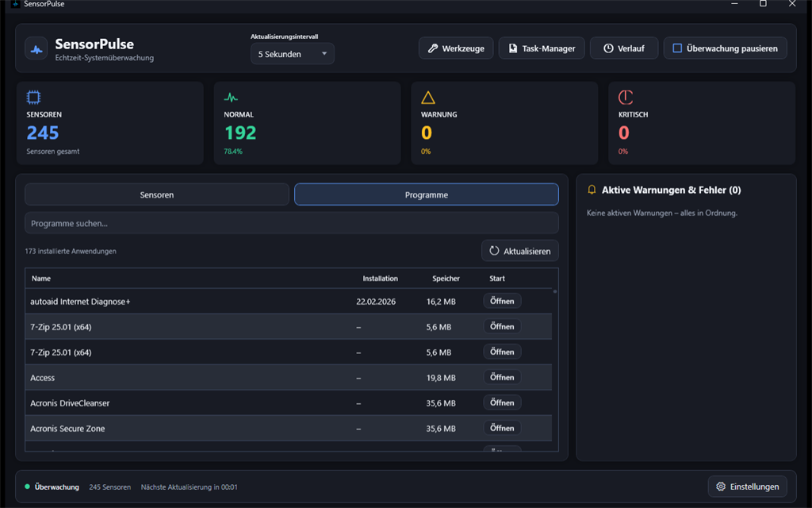The image size is (812, 508).
Task: Sort by the Name column header
Action: [41, 279]
